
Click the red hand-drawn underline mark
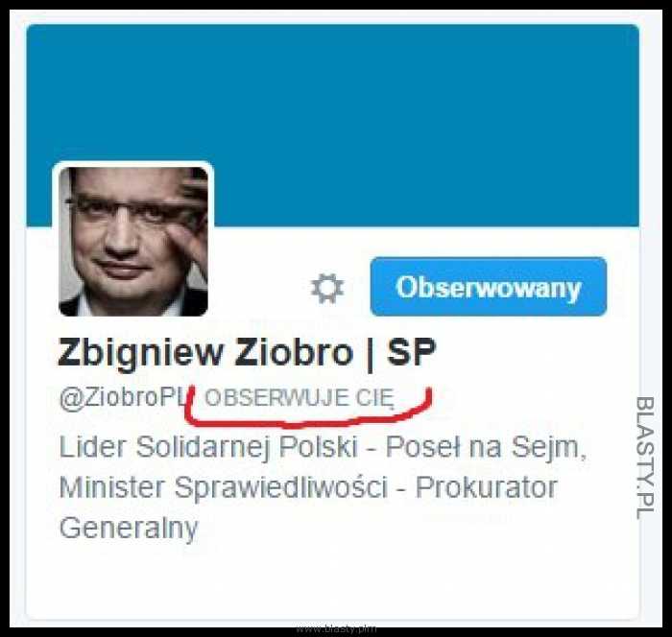point(308,407)
